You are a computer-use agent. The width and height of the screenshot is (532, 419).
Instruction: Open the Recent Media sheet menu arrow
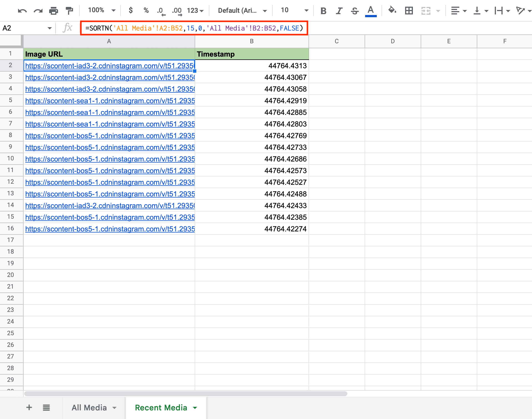[x=195, y=408]
